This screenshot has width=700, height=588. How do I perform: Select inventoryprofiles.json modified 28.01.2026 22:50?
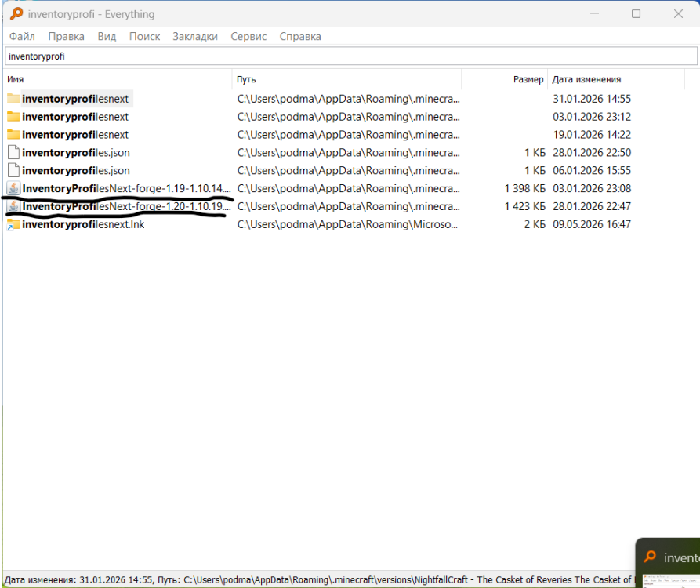tap(76, 152)
